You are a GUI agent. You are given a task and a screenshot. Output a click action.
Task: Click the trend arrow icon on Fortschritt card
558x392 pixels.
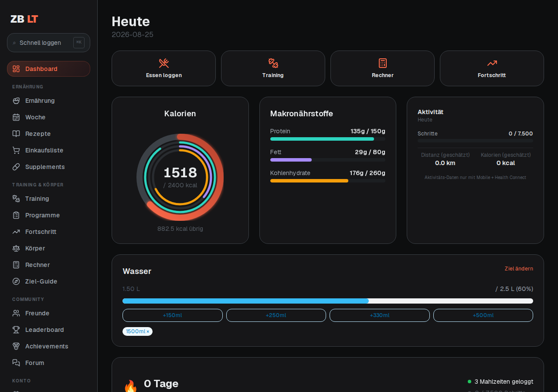[x=492, y=63]
